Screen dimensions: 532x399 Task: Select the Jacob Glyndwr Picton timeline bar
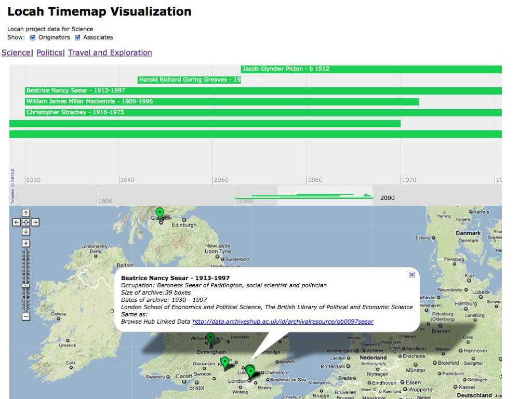click(371, 69)
